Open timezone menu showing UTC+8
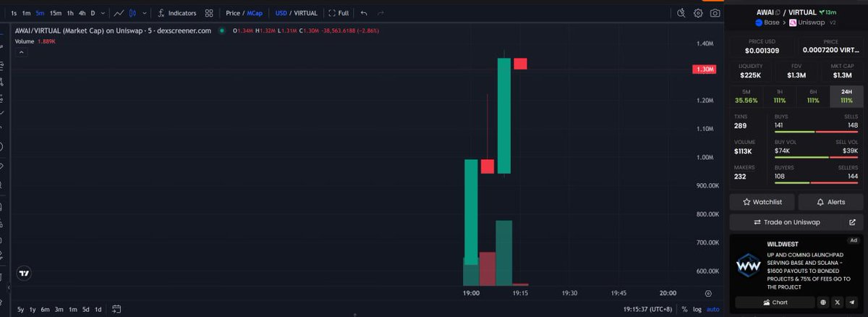The height and width of the screenshot is (317, 868). click(x=647, y=310)
